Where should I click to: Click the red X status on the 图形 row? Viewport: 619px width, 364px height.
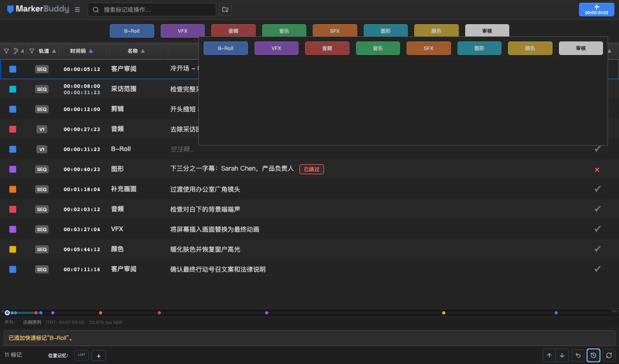[x=597, y=170]
